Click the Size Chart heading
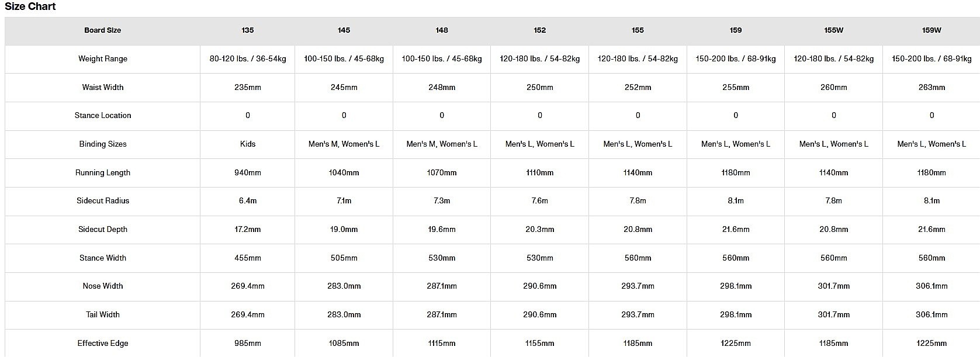Viewport: 980px width, 357px height. pos(30,6)
